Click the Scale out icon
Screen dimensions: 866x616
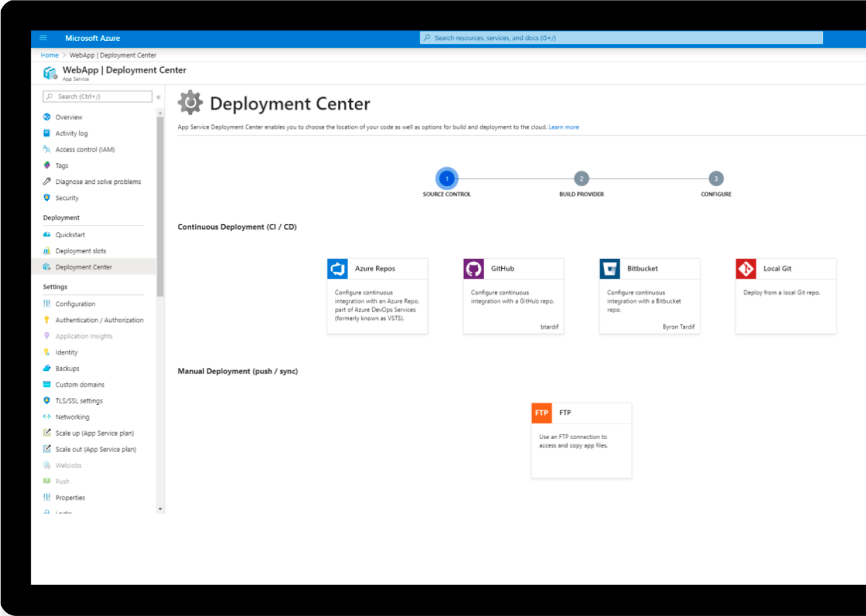[47, 449]
